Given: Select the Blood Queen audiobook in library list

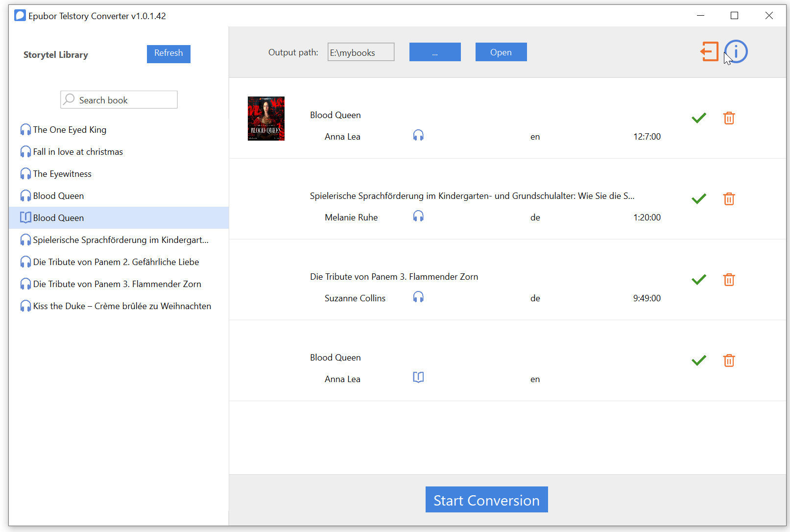Looking at the screenshot, I should (119, 195).
